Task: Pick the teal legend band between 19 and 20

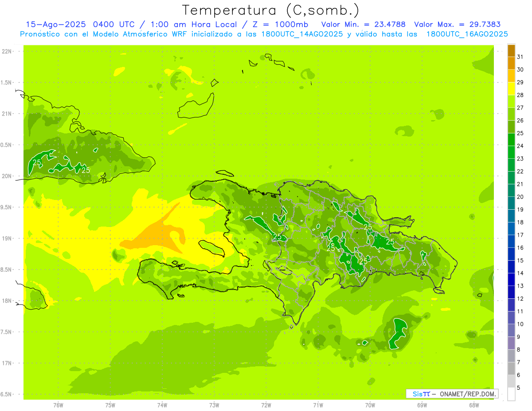Action: tap(511, 203)
